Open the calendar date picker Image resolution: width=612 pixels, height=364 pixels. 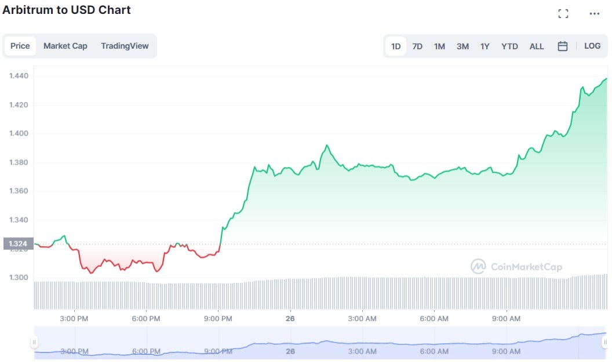tap(562, 46)
